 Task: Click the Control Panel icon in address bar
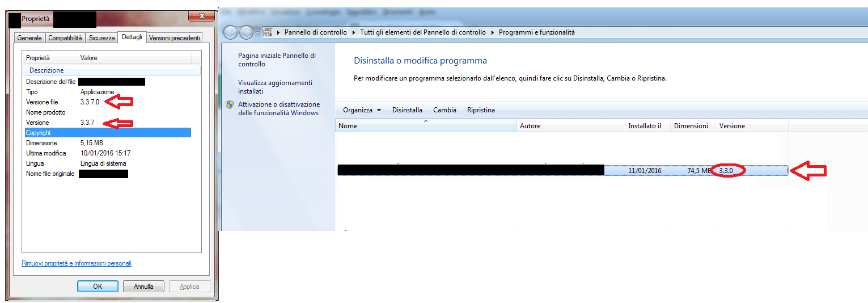pyautogui.click(x=268, y=32)
